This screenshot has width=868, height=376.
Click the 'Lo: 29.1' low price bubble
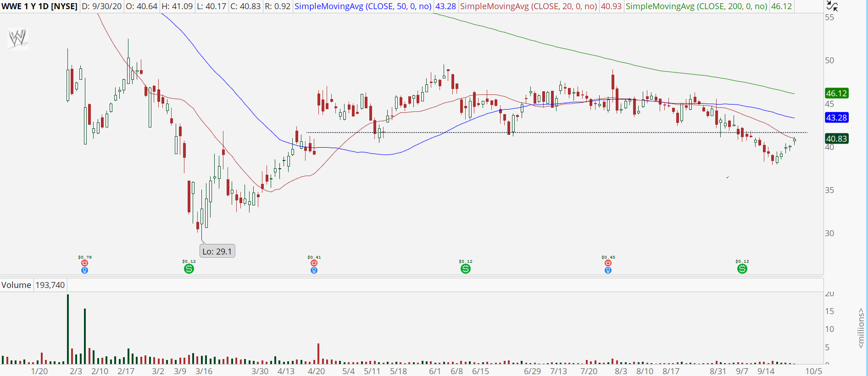click(x=217, y=251)
